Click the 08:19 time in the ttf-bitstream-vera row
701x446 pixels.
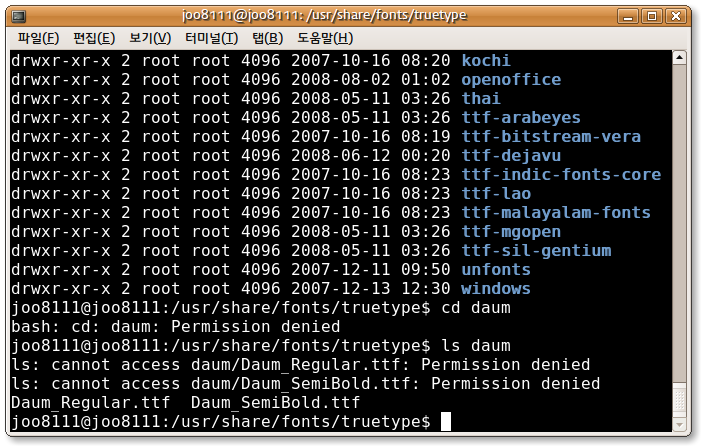[x=426, y=136]
